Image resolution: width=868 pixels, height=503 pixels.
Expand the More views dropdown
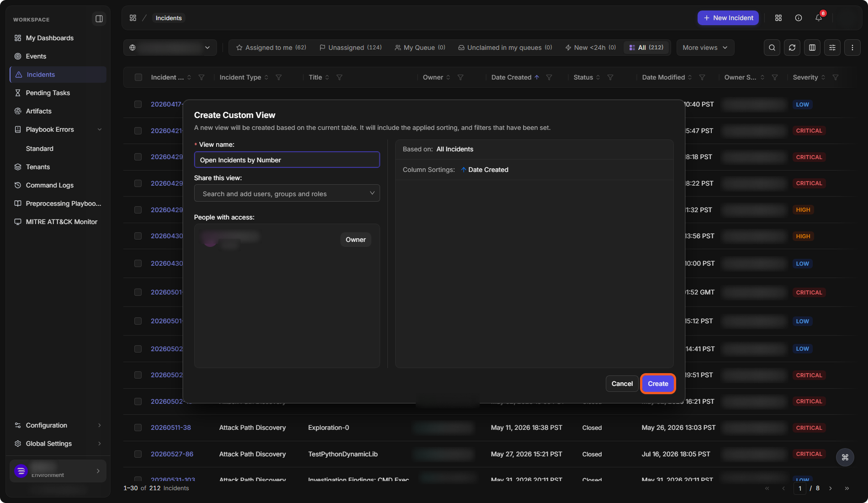[705, 48]
